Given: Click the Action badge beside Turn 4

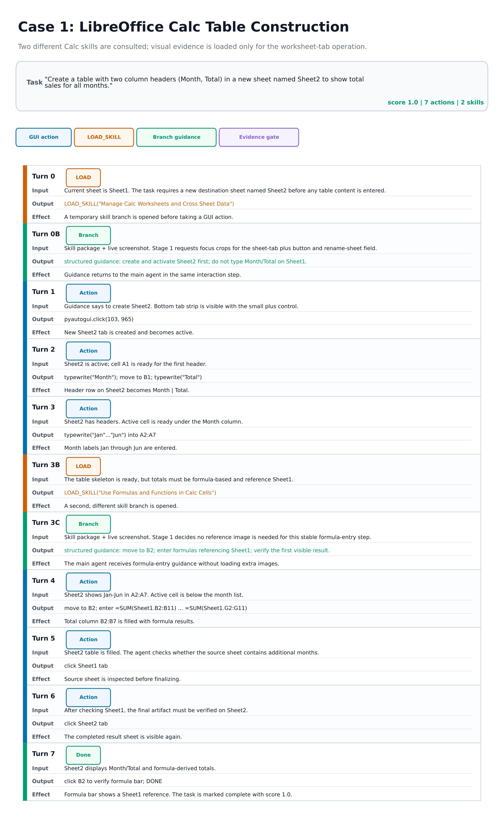Looking at the screenshot, I should [x=89, y=582].
